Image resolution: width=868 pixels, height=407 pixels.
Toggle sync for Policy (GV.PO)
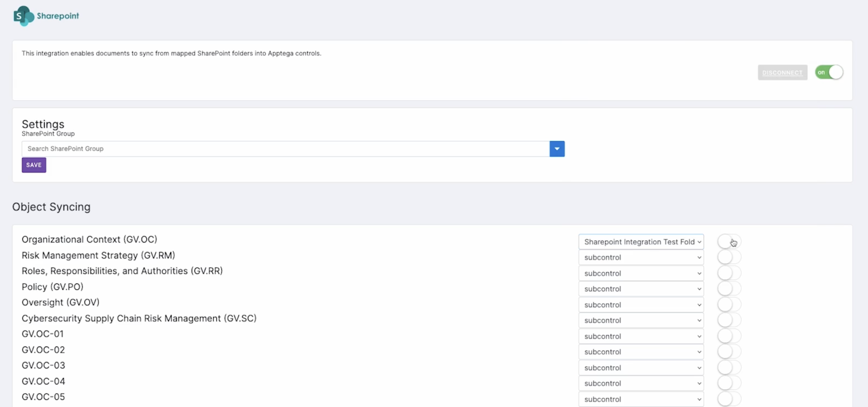pyautogui.click(x=729, y=289)
